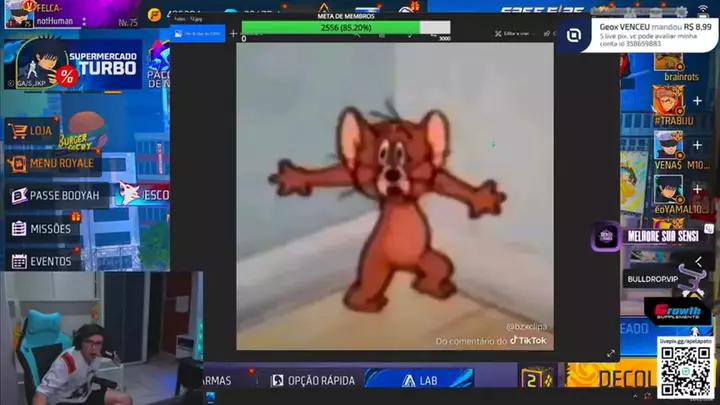720x405 pixels.
Task: Open the EVENTOS calendar icon
Action: pyautogui.click(x=18, y=261)
